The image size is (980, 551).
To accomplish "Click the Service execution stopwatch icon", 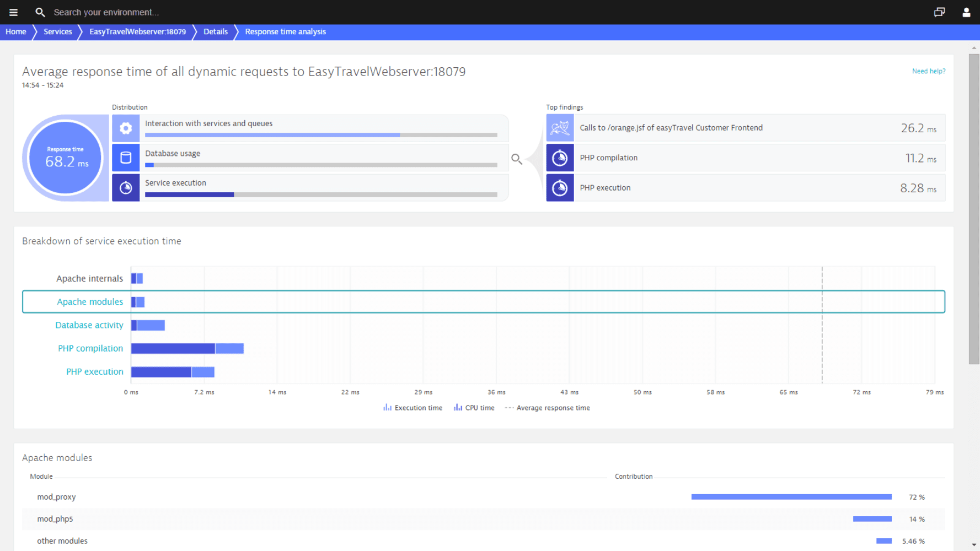I will click(x=126, y=188).
